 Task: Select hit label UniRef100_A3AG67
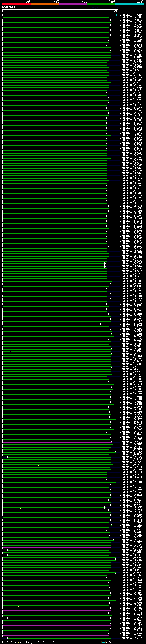pyautogui.click(x=131, y=110)
